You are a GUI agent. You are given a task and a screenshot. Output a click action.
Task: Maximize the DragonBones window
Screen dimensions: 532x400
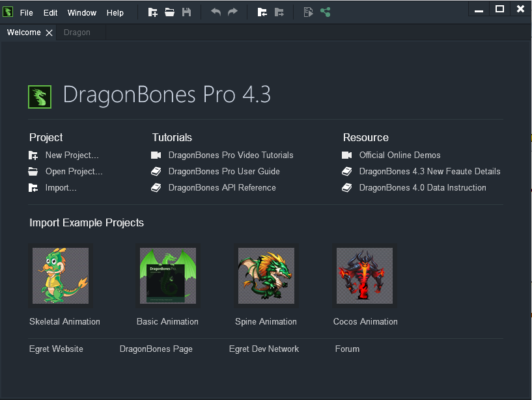pyautogui.click(x=499, y=9)
